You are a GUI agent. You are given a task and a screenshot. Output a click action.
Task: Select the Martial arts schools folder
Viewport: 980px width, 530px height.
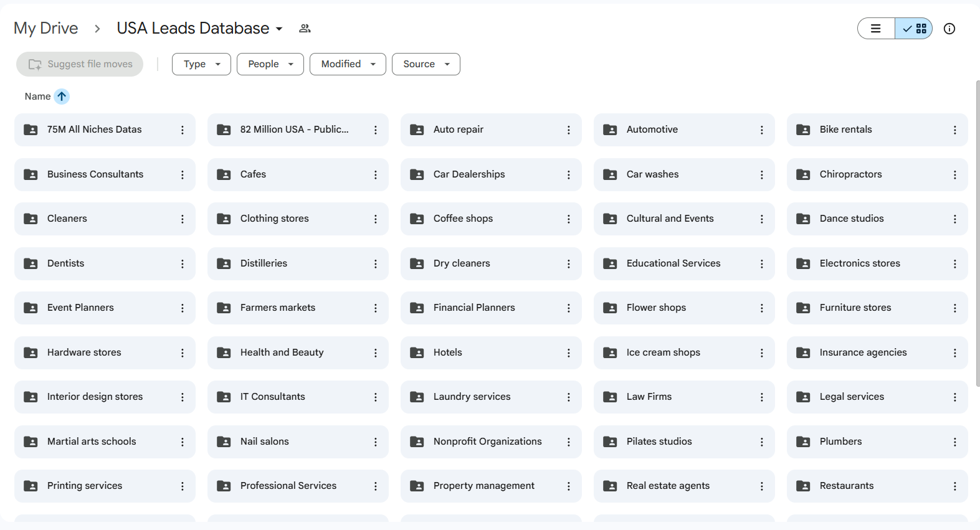coord(105,442)
